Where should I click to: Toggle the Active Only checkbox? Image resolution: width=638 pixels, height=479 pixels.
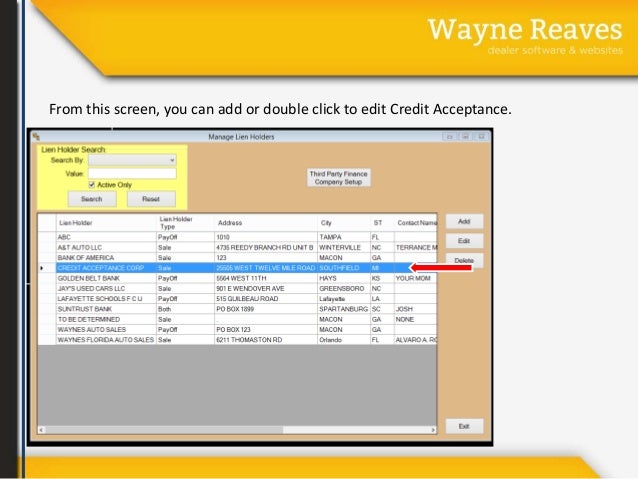92,185
